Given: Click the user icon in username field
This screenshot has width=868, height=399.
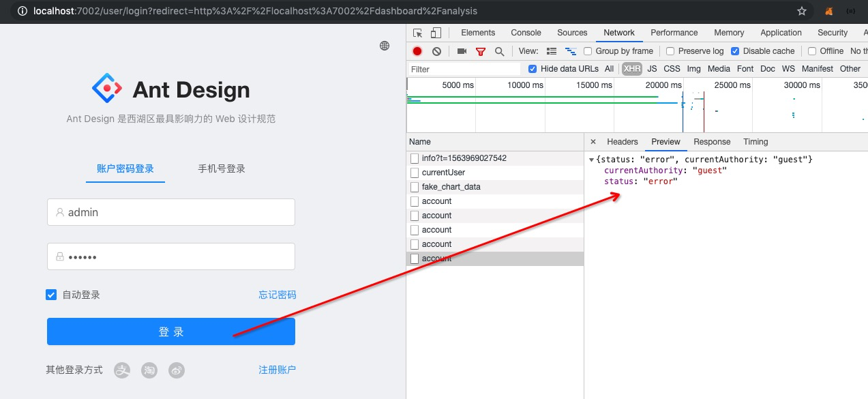Looking at the screenshot, I should [x=60, y=212].
